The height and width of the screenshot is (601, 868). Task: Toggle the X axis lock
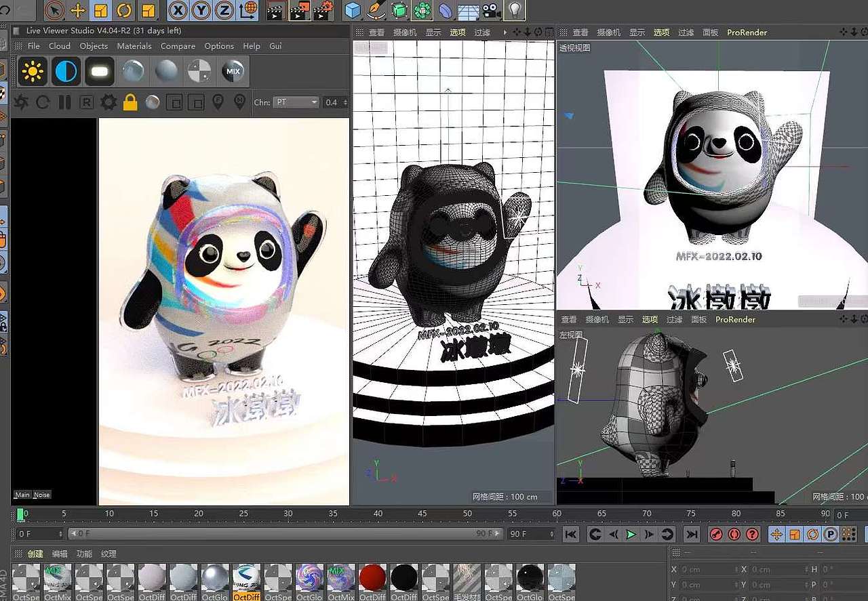pyautogui.click(x=178, y=10)
